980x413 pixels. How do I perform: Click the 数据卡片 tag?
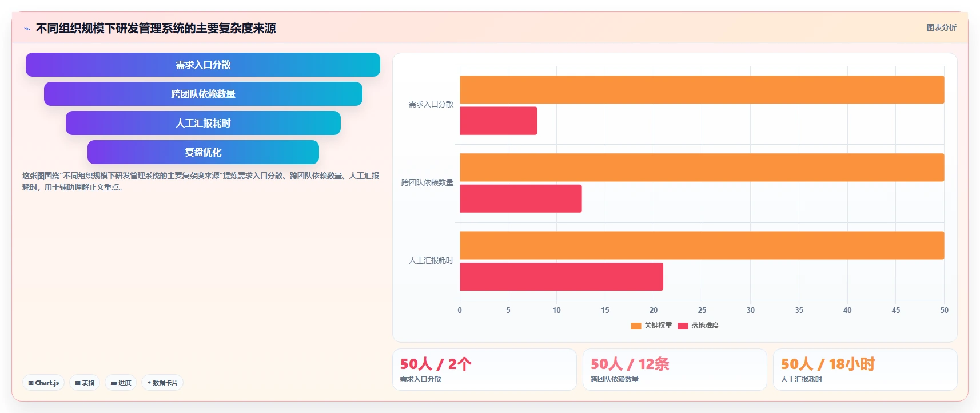162,383
